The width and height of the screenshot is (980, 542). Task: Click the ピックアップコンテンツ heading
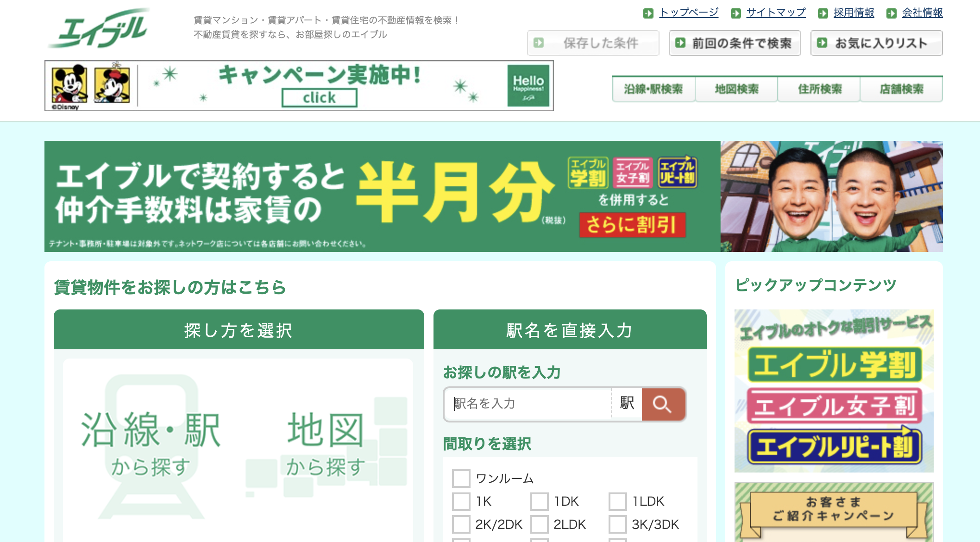[x=816, y=285]
